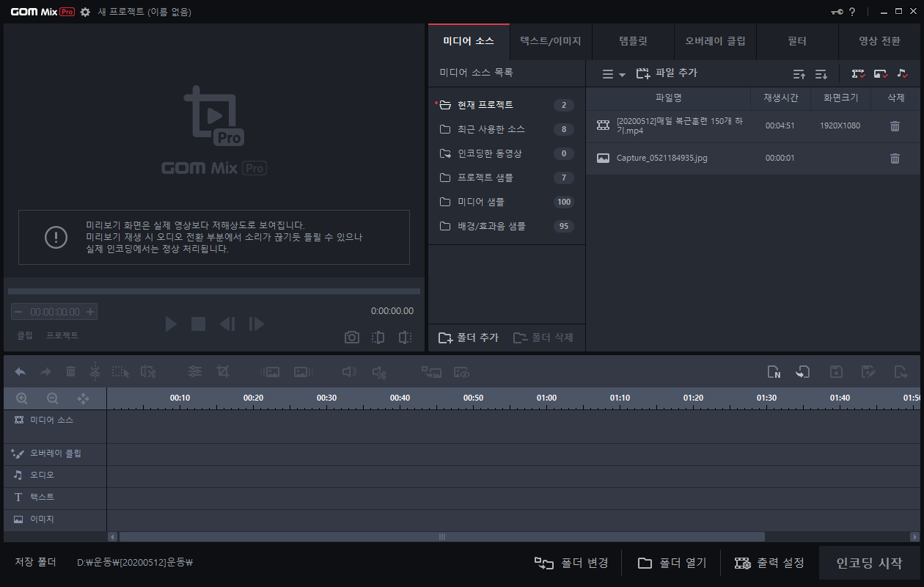Zoom in on the timeline

click(22, 398)
